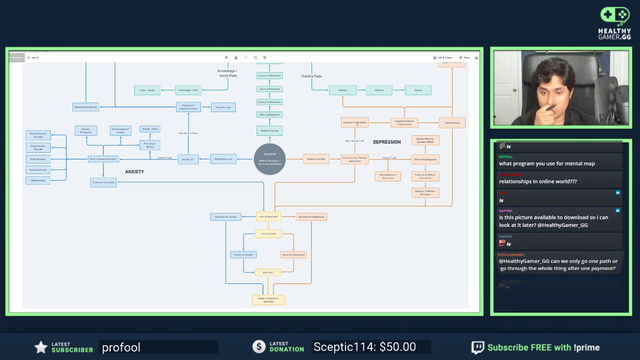Select the blue Module Overview node
The image size is (640, 360).
(x=223, y=159)
